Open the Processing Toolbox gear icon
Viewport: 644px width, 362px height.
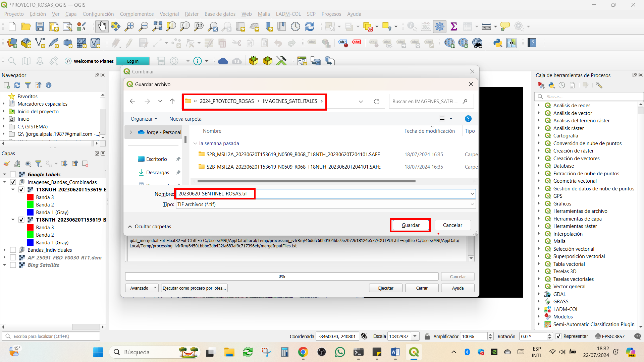pos(439,26)
